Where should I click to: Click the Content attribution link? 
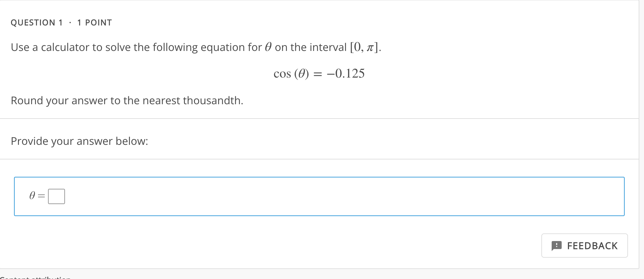(x=35, y=277)
